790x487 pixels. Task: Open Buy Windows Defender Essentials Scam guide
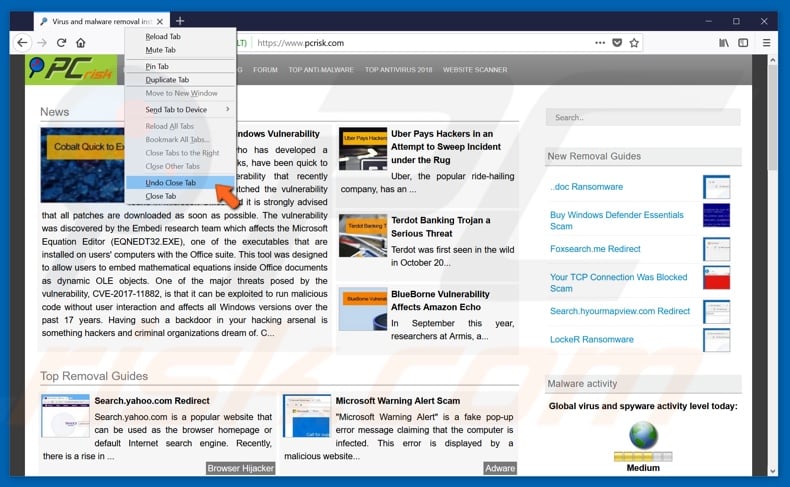tap(617, 221)
